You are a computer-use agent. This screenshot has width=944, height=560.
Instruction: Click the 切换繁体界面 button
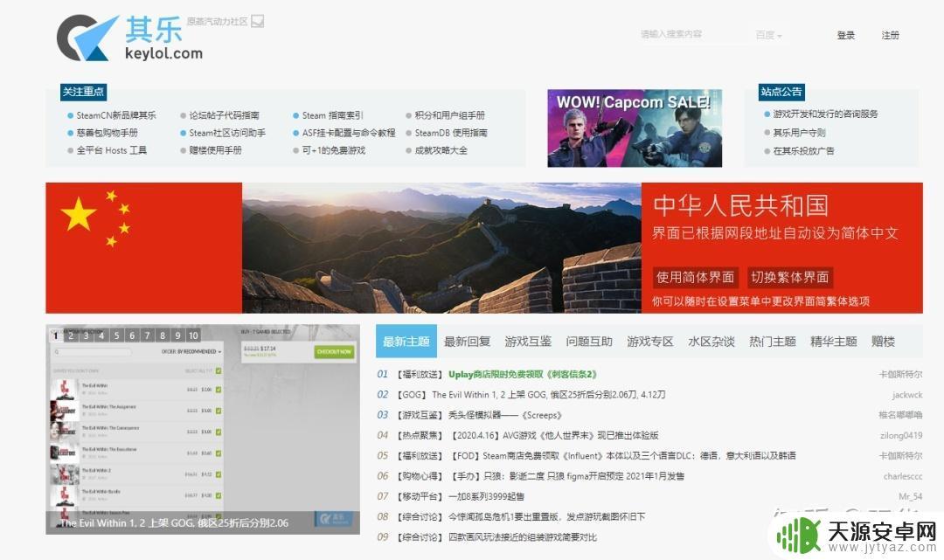click(790, 277)
